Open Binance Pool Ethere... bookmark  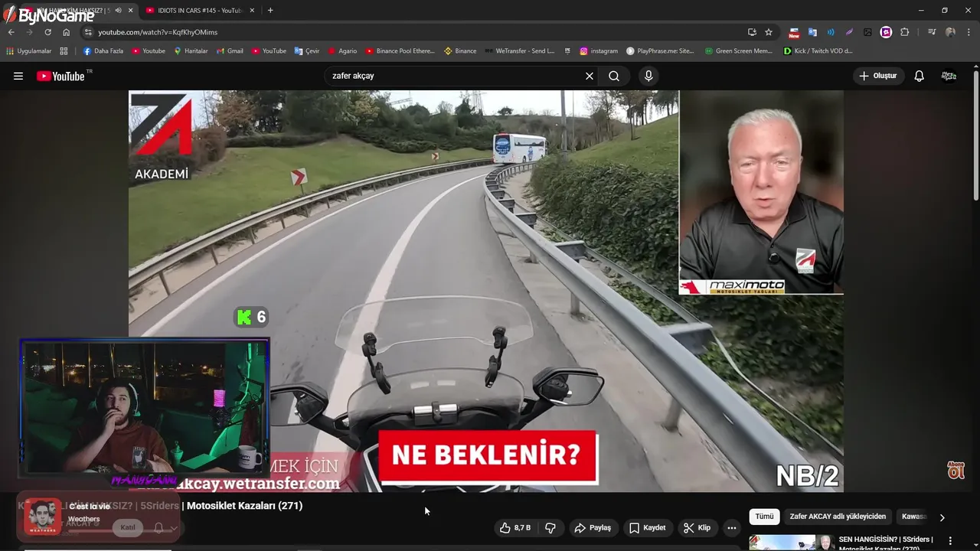(x=400, y=51)
